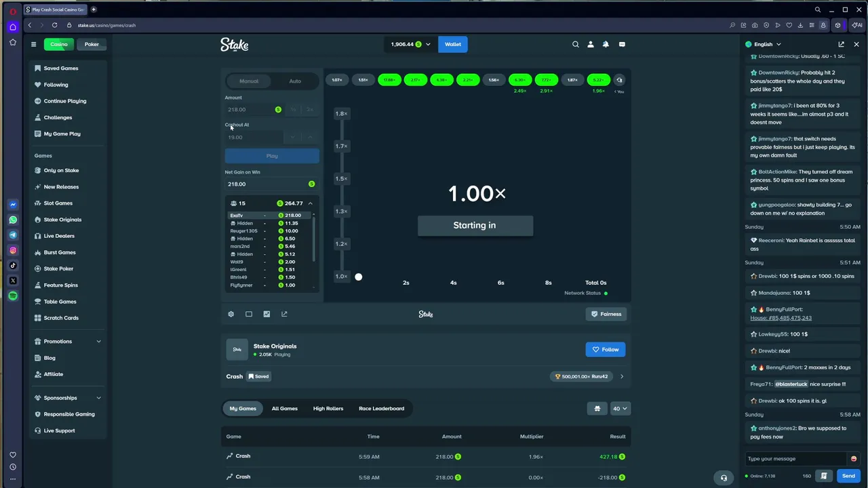
Task: Select the 17.88× crash history pill
Action: coord(389,80)
